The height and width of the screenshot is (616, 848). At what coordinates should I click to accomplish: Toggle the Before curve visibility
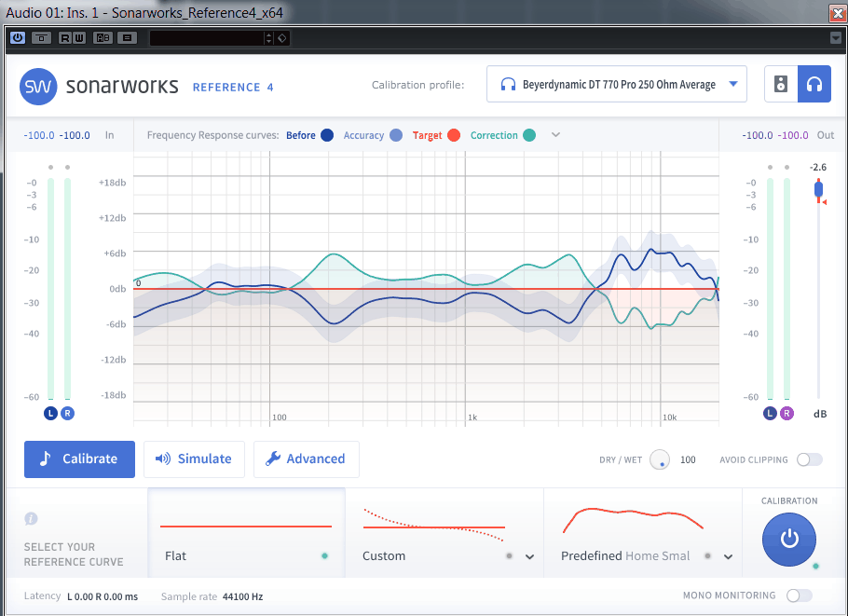[x=327, y=135]
